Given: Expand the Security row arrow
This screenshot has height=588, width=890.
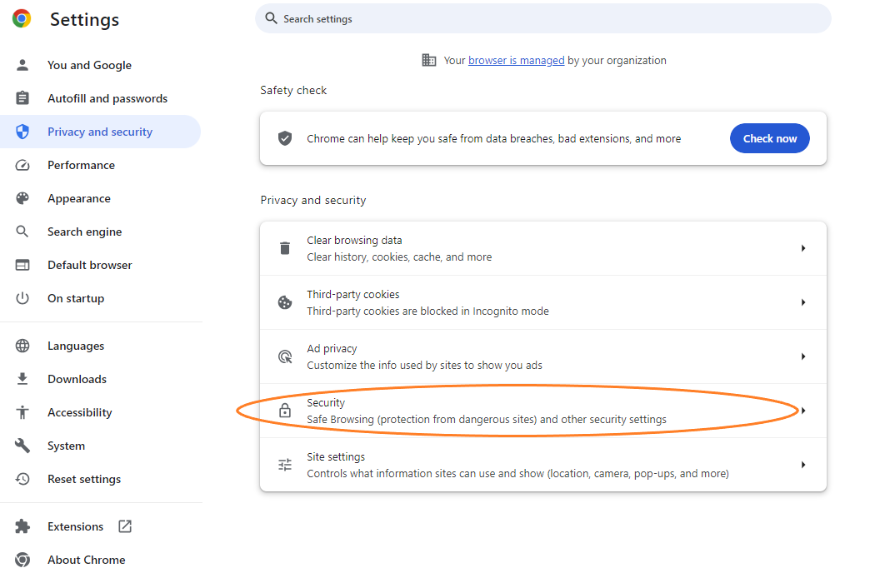Looking at the screenshot, I should tap(803, 411).
